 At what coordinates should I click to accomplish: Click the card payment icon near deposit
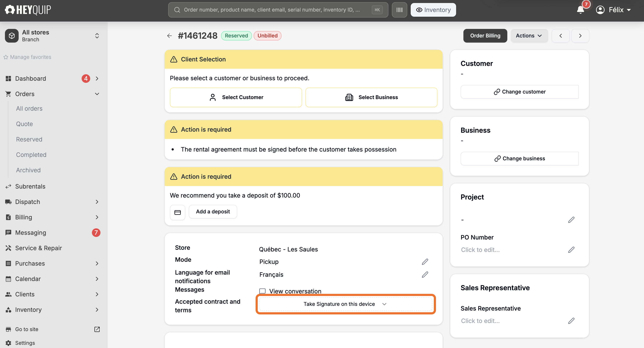point(178,212)
